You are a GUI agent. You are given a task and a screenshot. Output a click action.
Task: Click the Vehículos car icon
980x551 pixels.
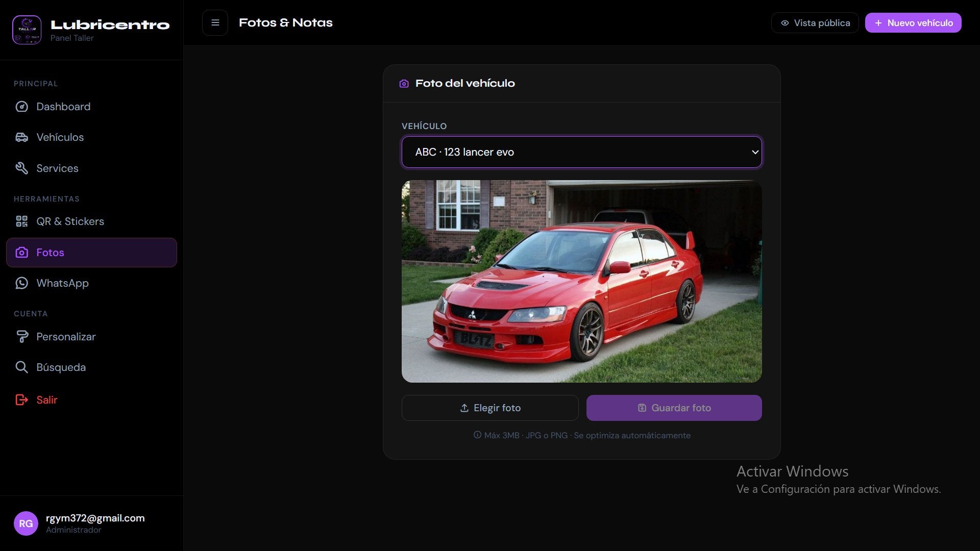(21, 137)
